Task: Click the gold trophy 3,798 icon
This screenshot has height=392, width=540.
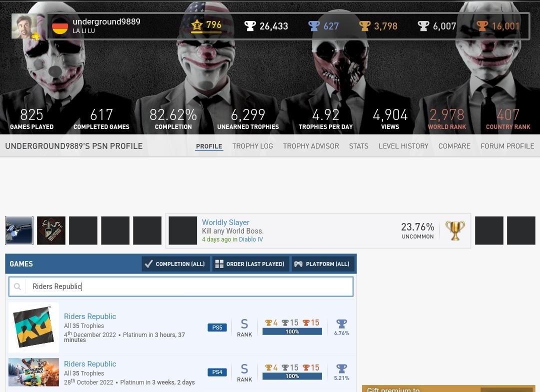Action: (x=364, y=26)
